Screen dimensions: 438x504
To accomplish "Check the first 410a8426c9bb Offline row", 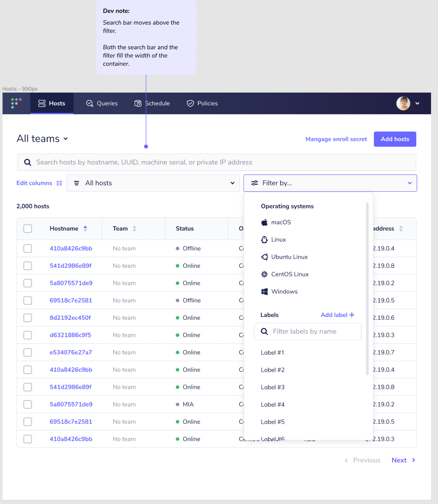I will pyautogui.click(x=28, y=248).
